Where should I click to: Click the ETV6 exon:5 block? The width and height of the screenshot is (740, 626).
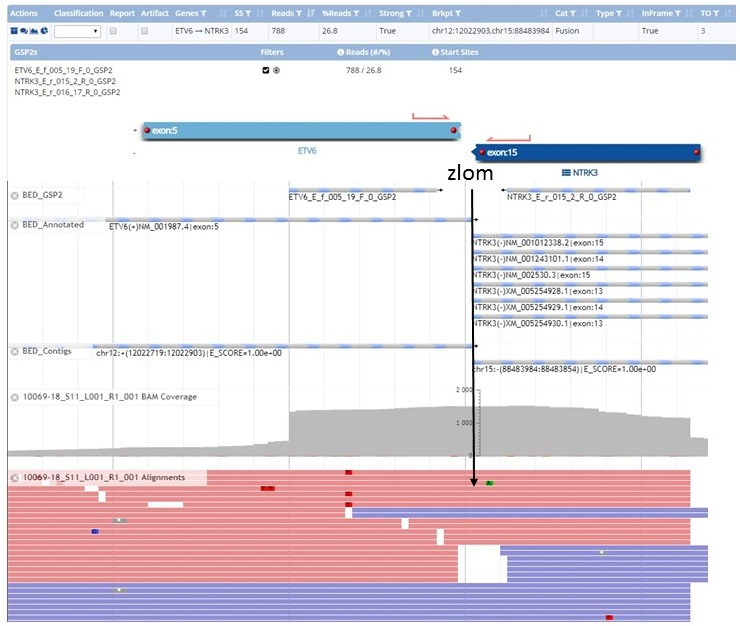(298, 131)
